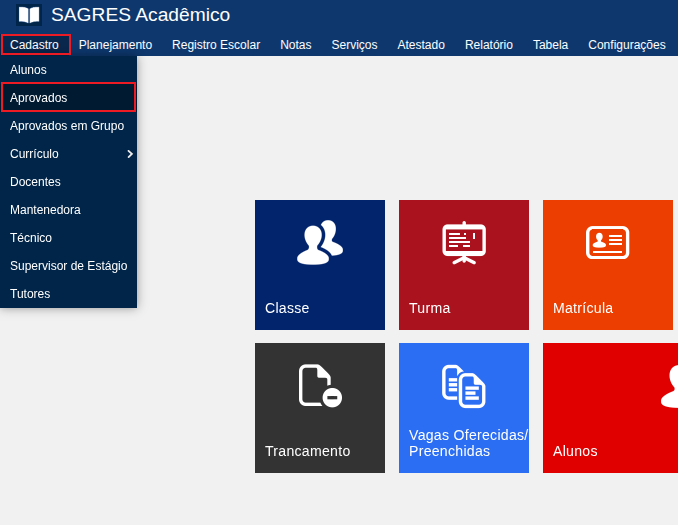Click the Supervisor de Estágio entry

pos(68,266)
